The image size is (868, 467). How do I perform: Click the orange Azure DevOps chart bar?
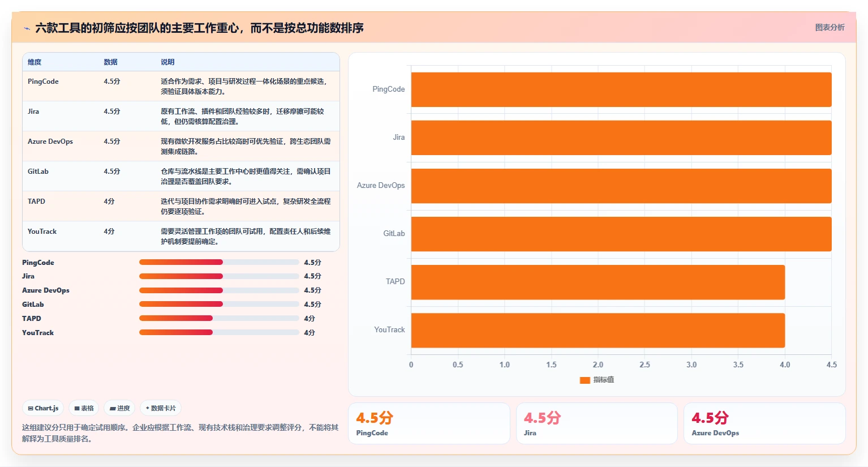click(x=621, y=186)
